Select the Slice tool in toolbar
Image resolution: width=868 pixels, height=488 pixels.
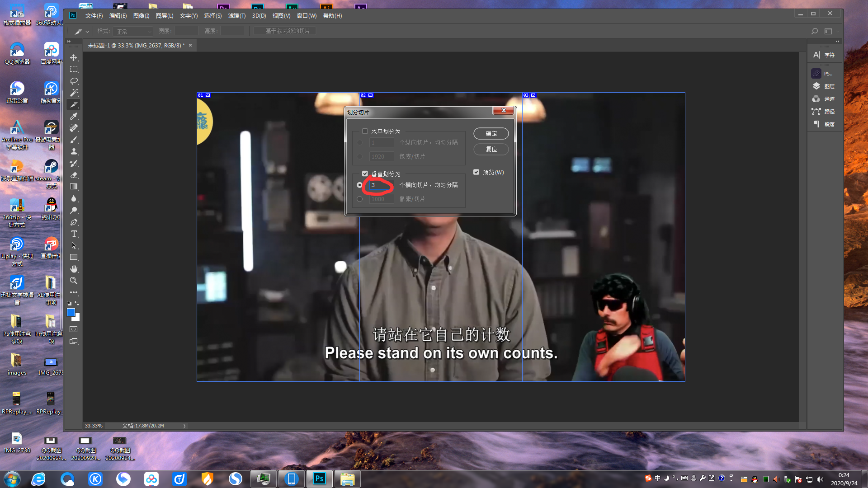74,104
